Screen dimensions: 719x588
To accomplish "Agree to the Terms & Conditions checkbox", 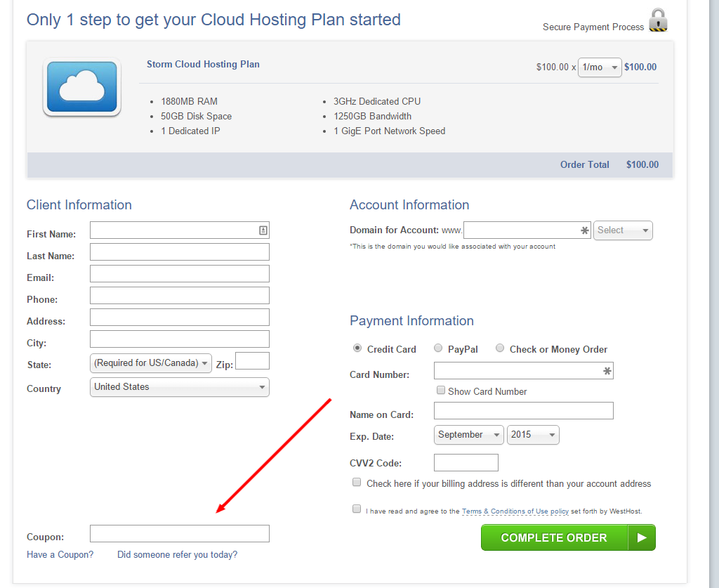I will pyautogui.click(x=357, y=509).
